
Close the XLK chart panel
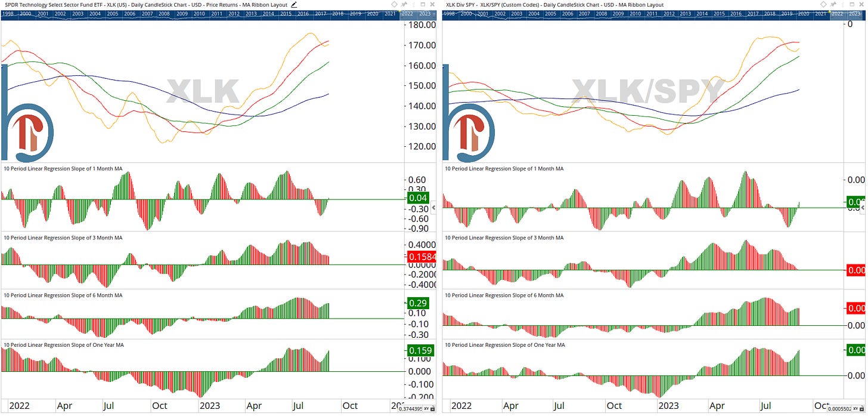(432, 4)
